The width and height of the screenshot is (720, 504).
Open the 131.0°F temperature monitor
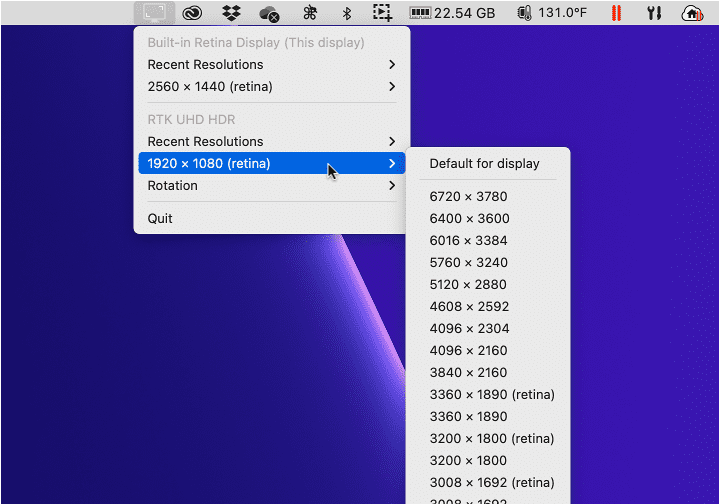(552, 12)
